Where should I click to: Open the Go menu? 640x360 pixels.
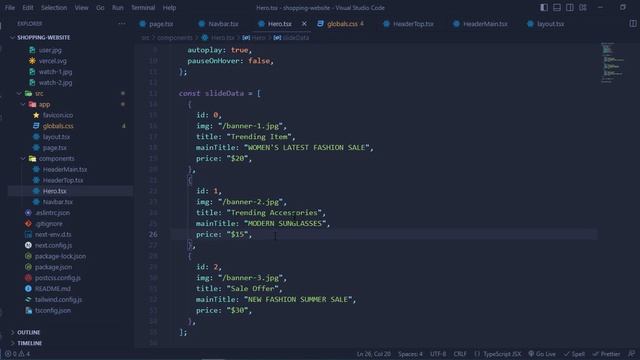(100, 8)
